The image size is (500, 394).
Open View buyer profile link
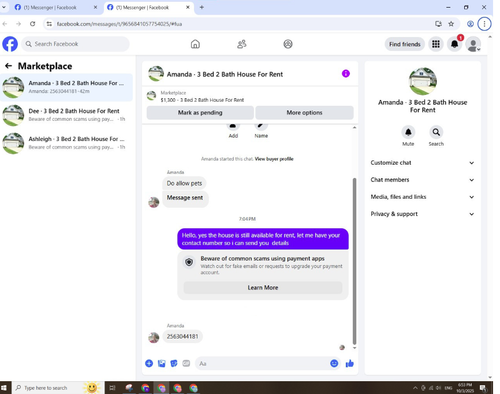(x=274, y=159)
